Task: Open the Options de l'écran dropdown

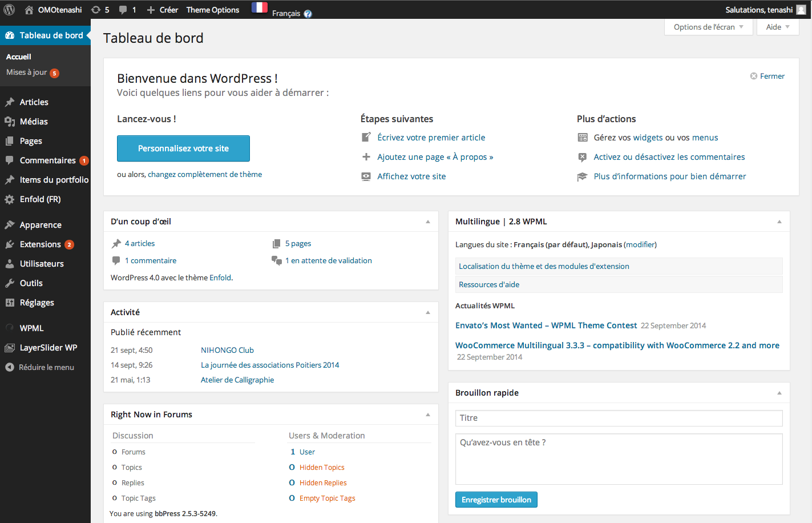Action: point(709,27)
